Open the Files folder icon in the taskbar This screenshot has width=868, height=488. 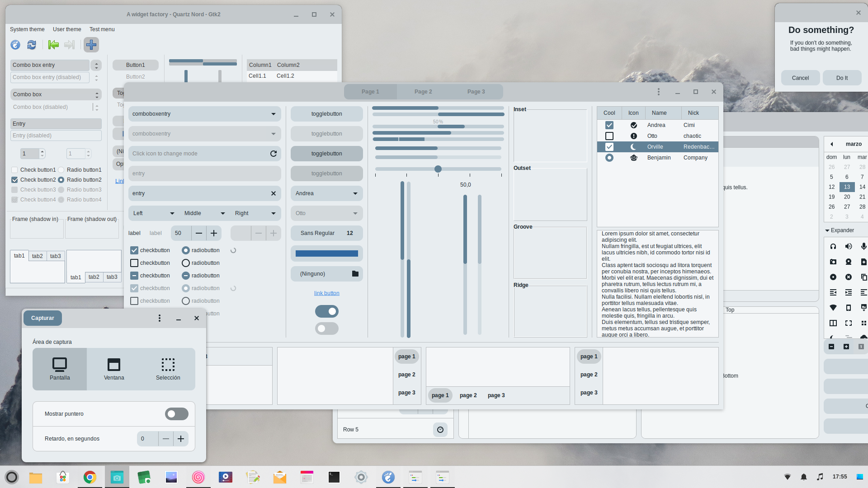(36, 477)
